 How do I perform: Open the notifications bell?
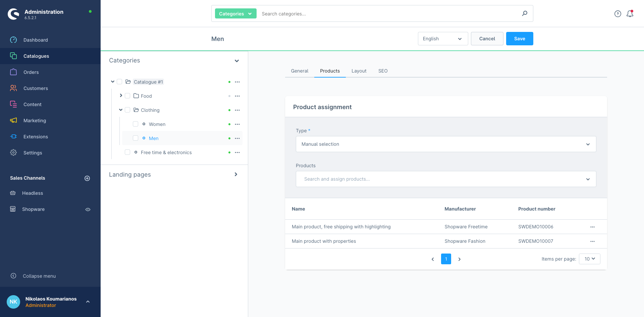[630, 14]
